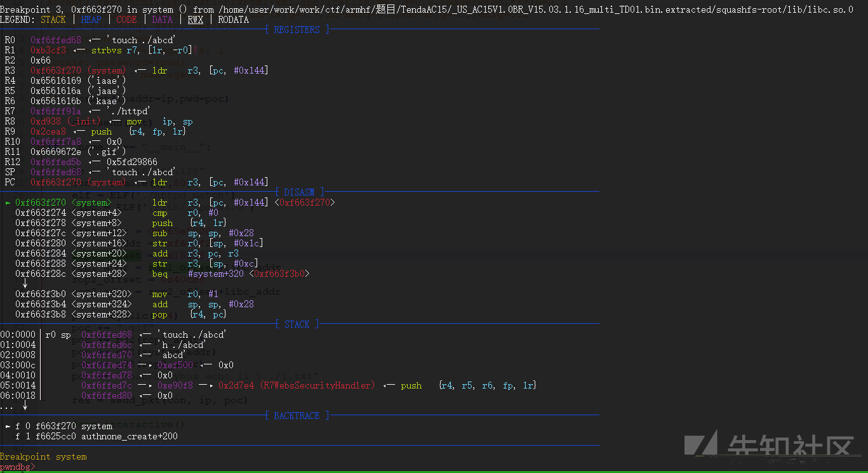Click stack entry 01:0004 'h ./abcd'

coord(104,345)
